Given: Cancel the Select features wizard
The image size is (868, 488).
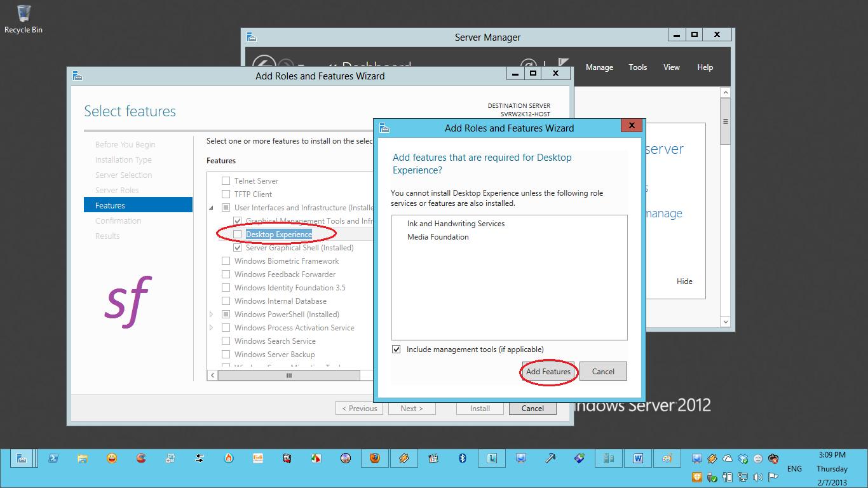Looking at the screenshot, I should click(532, 409).
